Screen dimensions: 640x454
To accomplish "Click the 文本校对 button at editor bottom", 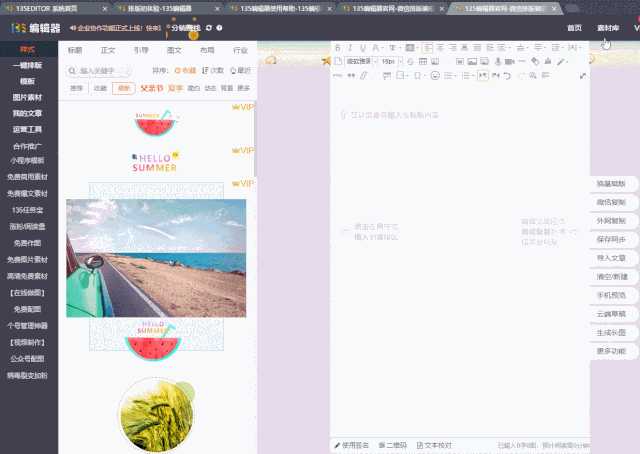I will 434,445.
